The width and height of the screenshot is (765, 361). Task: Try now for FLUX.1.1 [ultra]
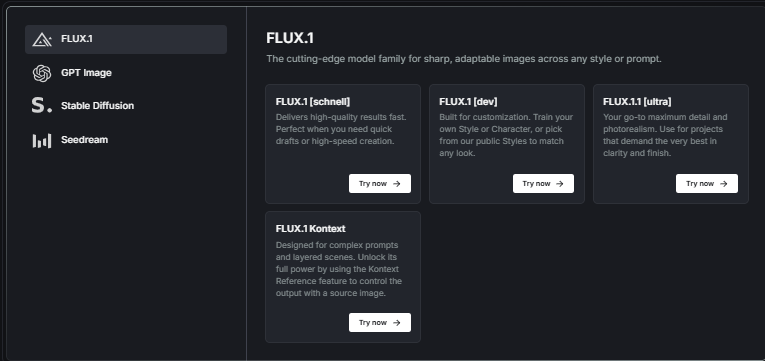[x=706, y=183]
